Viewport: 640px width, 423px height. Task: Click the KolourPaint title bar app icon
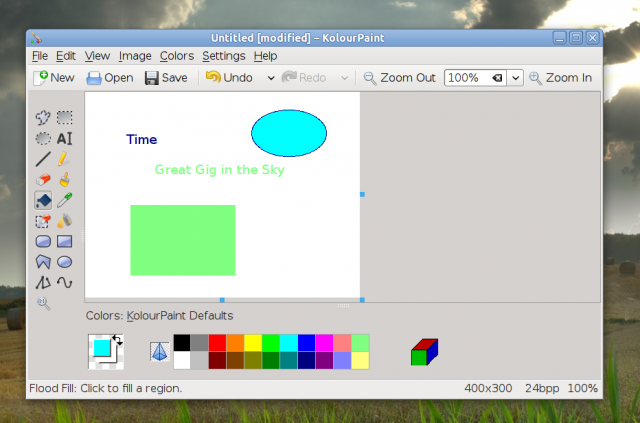pos(36,38)
